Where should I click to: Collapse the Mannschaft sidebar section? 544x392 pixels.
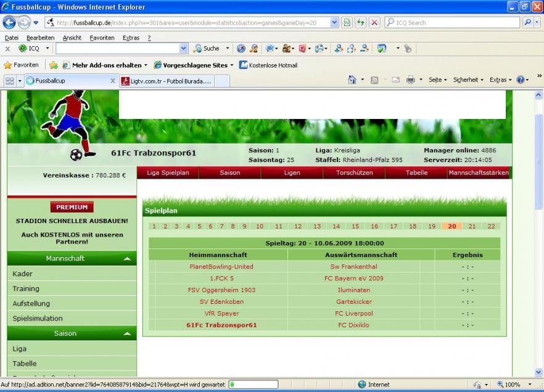click(127, 259)
